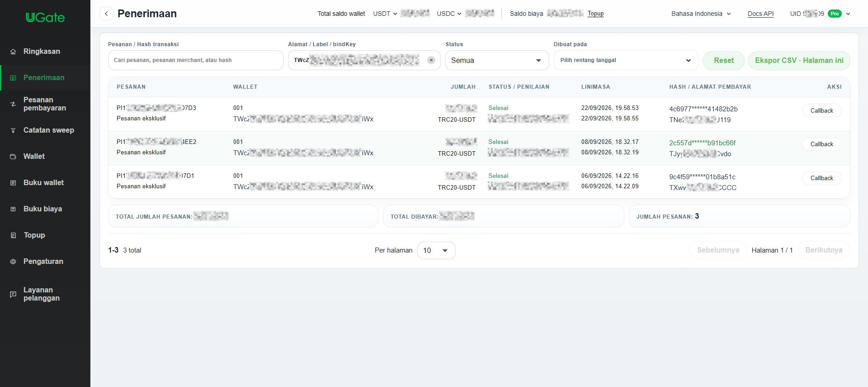
Task: Click the Layanan pelanggan chat icon
Action: pyautogui.click(x=13, y=294)
